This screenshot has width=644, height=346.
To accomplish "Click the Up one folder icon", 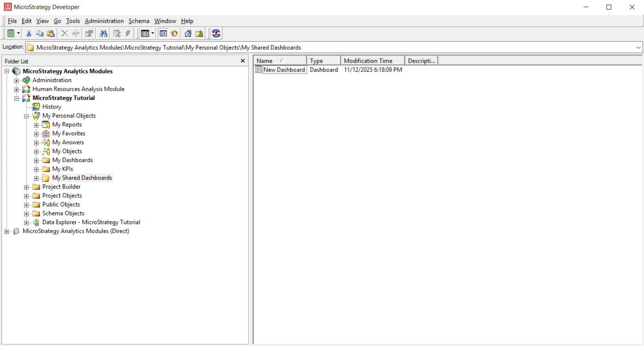I will coord(199,34).
